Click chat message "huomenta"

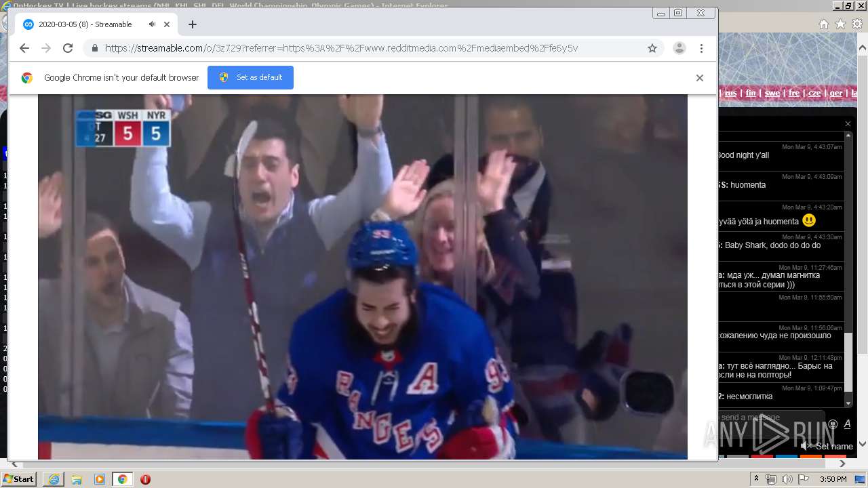[x=748, y=185]
